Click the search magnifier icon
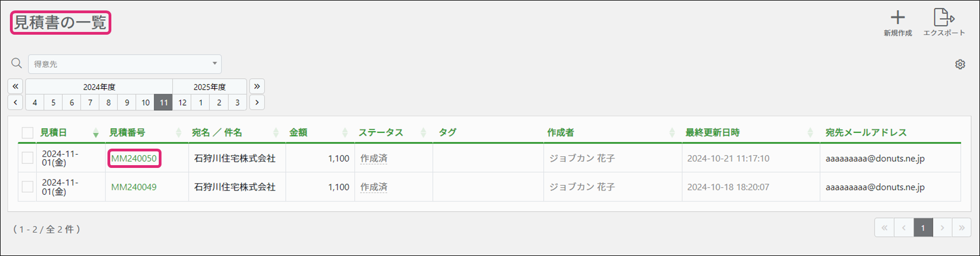Screen dimensions: 980x256 click(x=17, y=64)
